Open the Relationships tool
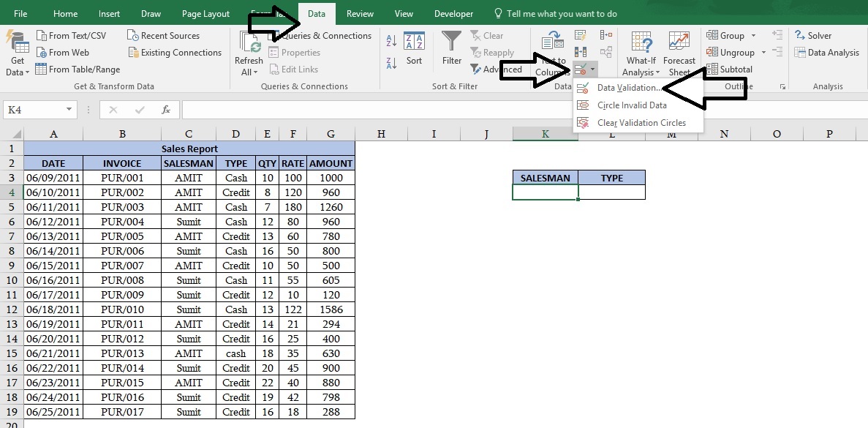The image size is (868, 428). [x=606, y=52]
